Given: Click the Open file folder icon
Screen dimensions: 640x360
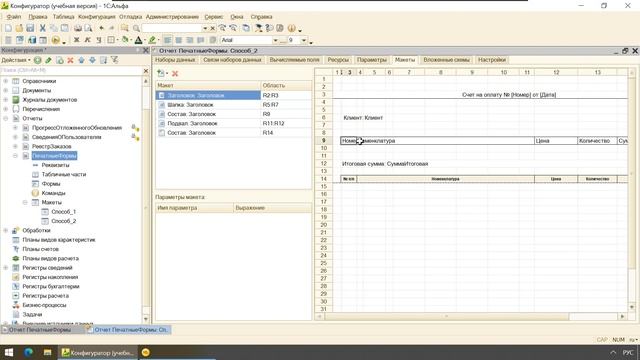Looking at the screenshot, I should (19, 28).
